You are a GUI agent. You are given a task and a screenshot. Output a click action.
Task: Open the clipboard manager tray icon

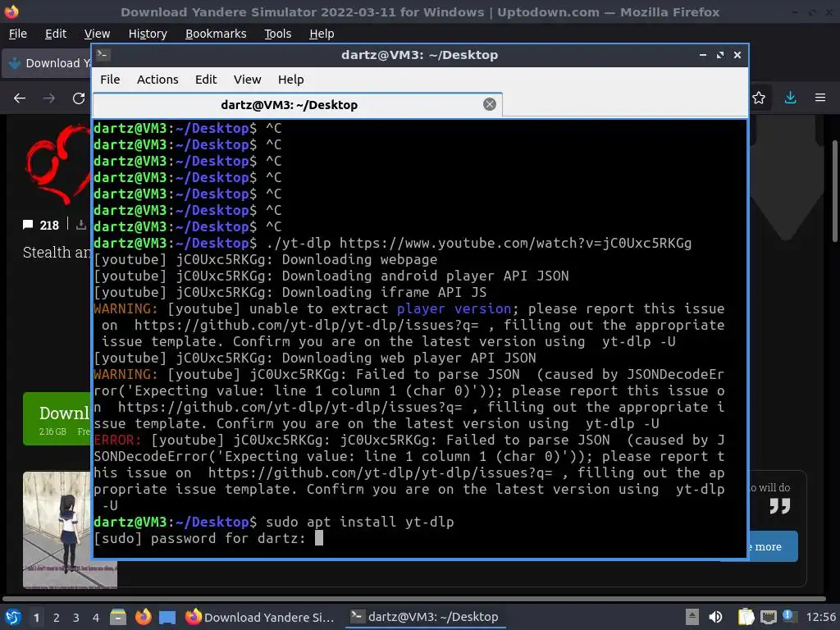[746, 617]
